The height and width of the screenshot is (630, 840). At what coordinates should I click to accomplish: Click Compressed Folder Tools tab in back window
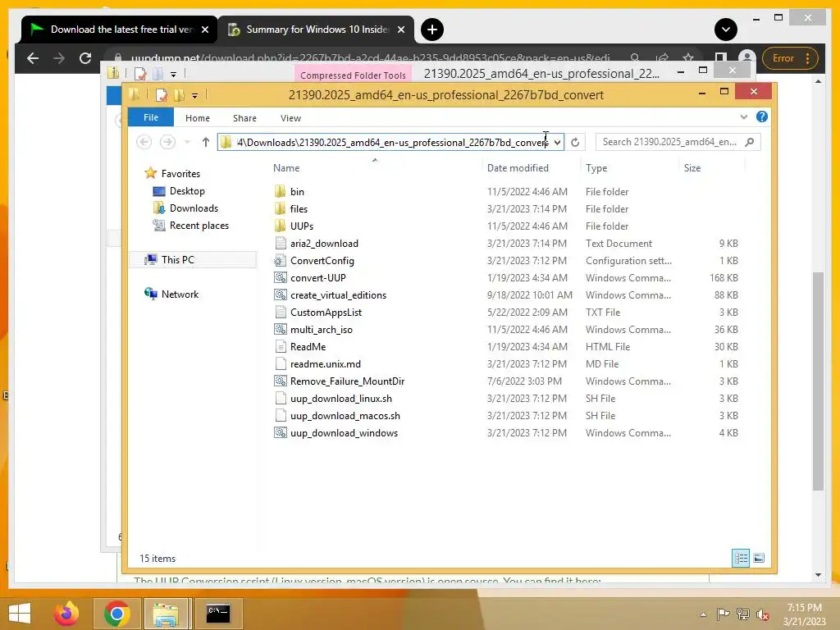click(353, 75)
